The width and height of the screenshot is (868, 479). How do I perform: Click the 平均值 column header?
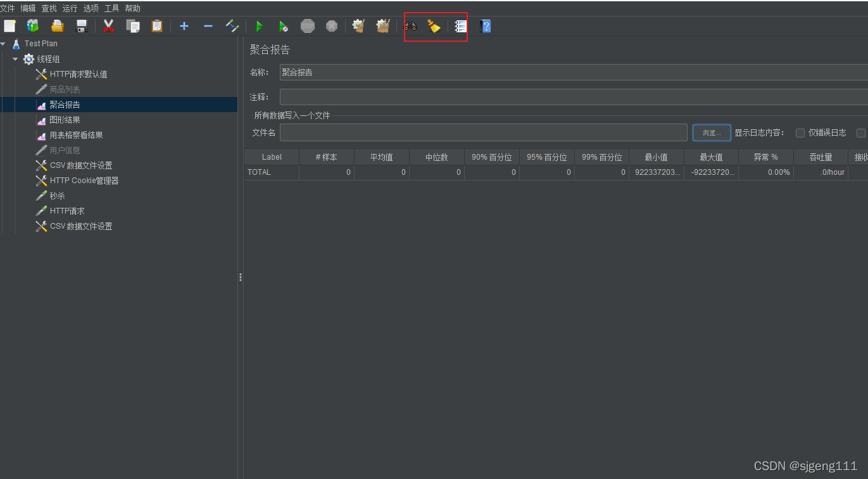(382, 157)
